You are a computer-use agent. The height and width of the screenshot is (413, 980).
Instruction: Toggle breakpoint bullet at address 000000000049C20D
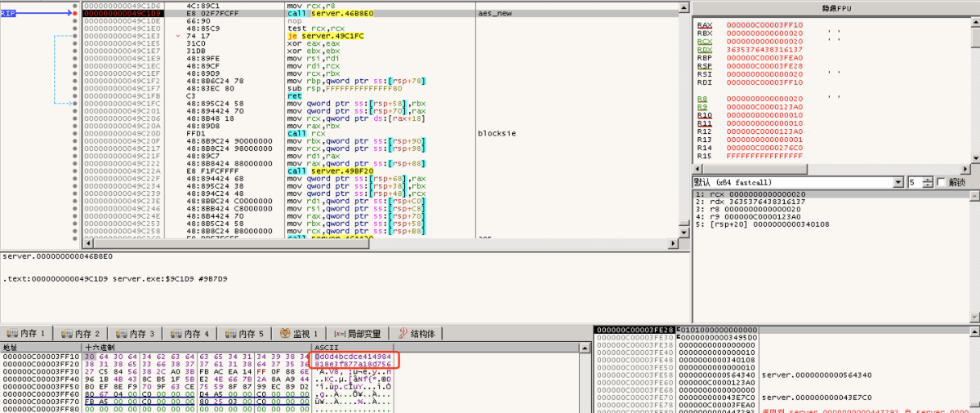click(75, 133)
